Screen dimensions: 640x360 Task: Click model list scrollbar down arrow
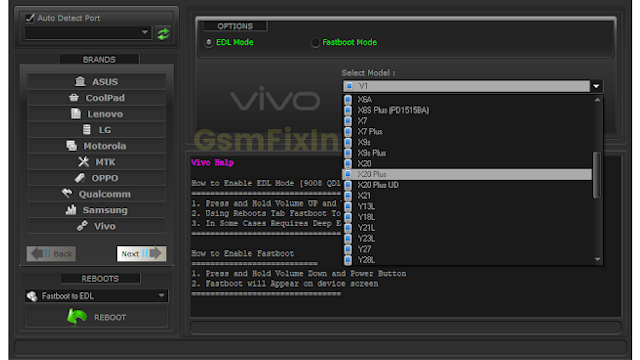[x=597, y=260]
